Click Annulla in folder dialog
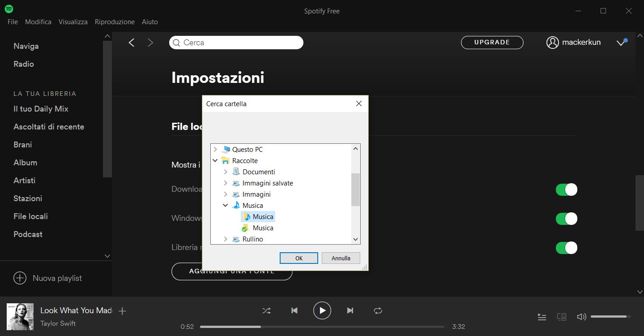 click(x=341, y=258)
